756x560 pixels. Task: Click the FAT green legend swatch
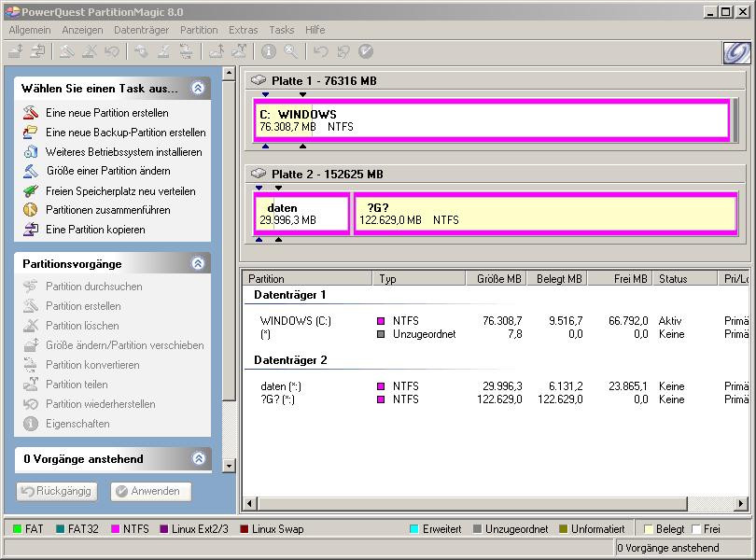tap(17, 529)
